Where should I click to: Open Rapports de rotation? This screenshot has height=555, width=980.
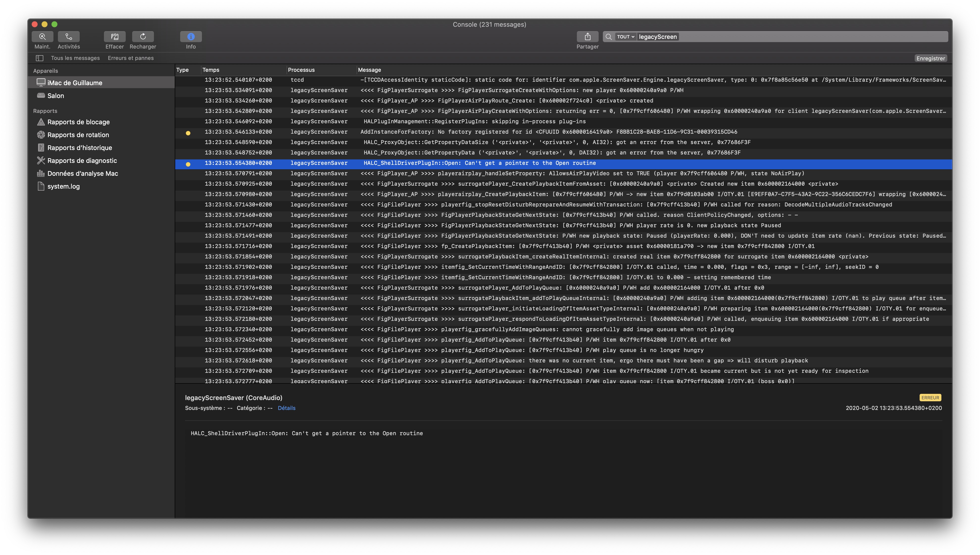[101, 135]
